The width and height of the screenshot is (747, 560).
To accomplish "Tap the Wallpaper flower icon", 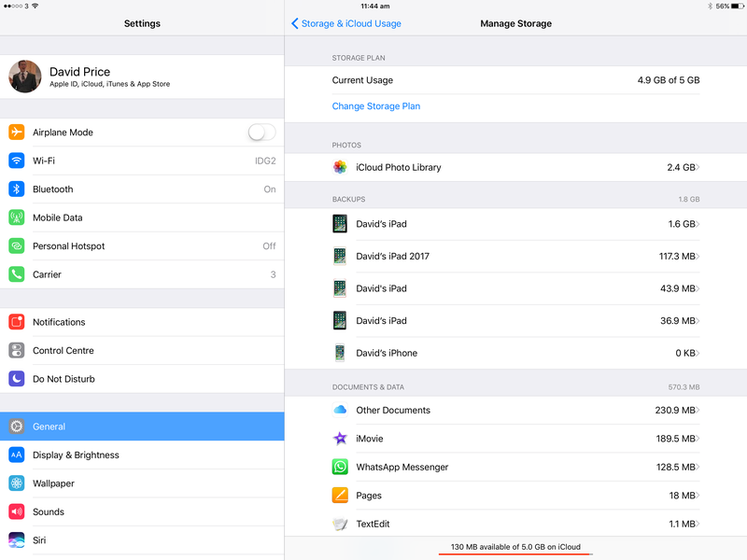I will [17, 483].
